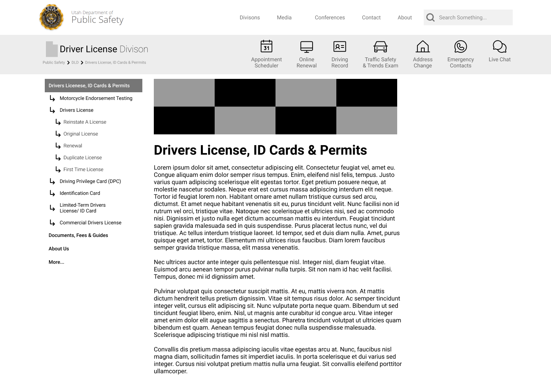This screenshot has width=551, height=392.
Task: Expand the More... sidebar entry
Action: point(56,262)
